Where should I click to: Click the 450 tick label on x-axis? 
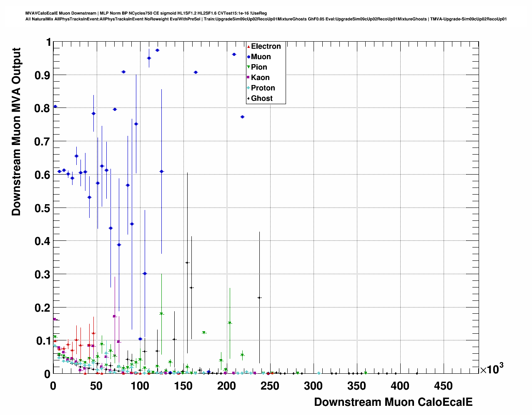pyautogui.click(x=443, y=386)
